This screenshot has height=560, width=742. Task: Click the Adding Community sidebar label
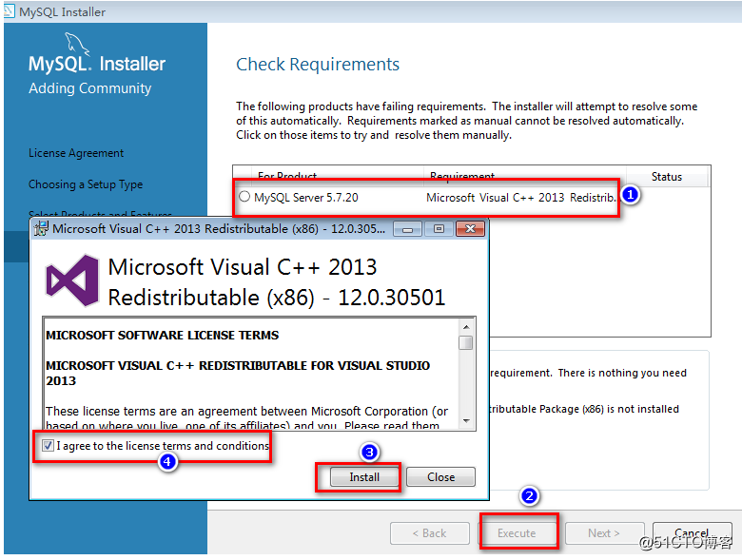(x=90, y=88)
